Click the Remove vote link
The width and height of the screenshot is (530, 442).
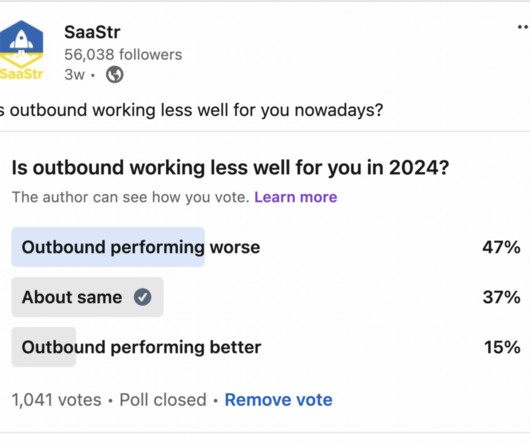click(x=279, y=400)
